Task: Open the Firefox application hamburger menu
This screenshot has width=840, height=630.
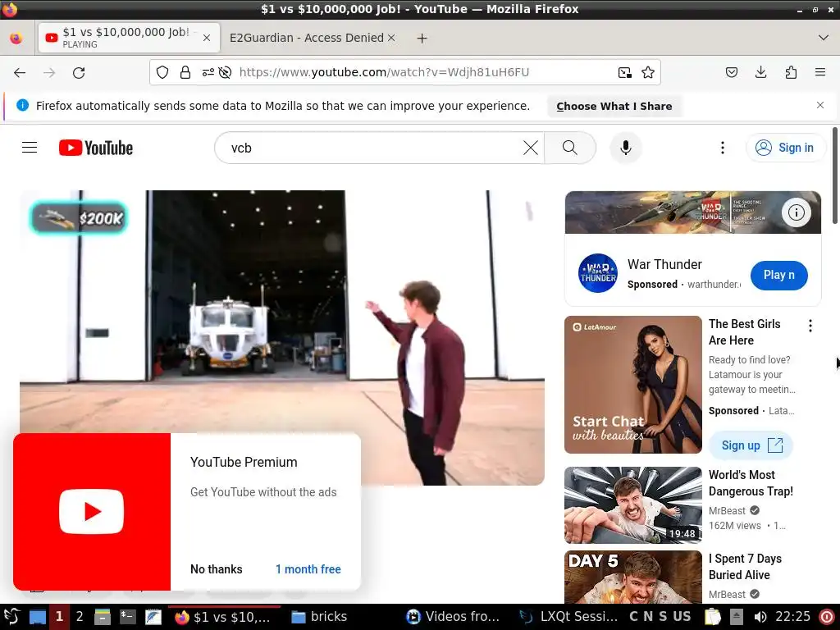Action: pyautogui.click(x=820, y=72)
